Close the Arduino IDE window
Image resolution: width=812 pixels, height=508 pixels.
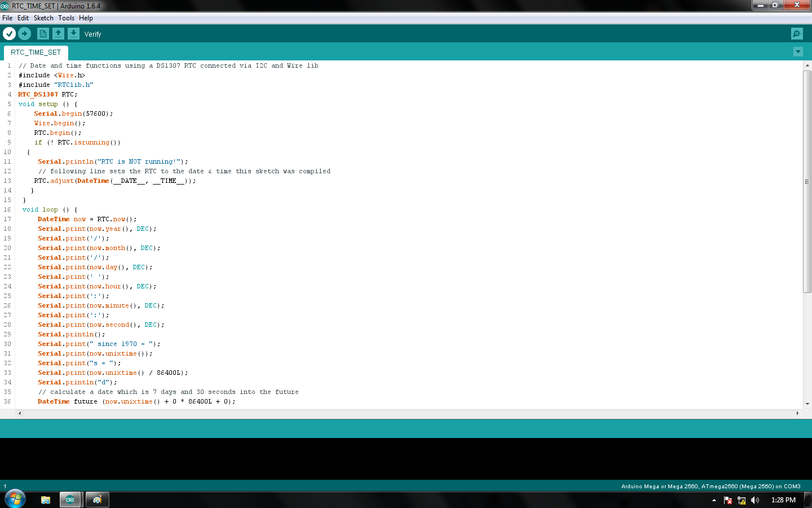[x=797, y=5]
